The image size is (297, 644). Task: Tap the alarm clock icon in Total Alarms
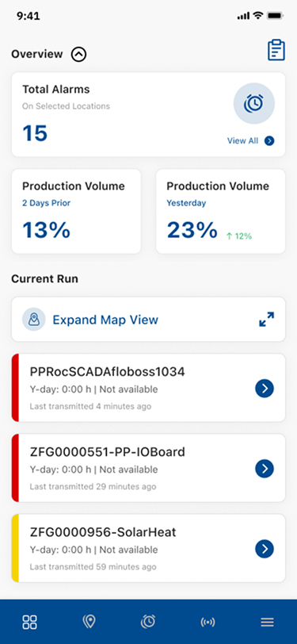point(254,103)
